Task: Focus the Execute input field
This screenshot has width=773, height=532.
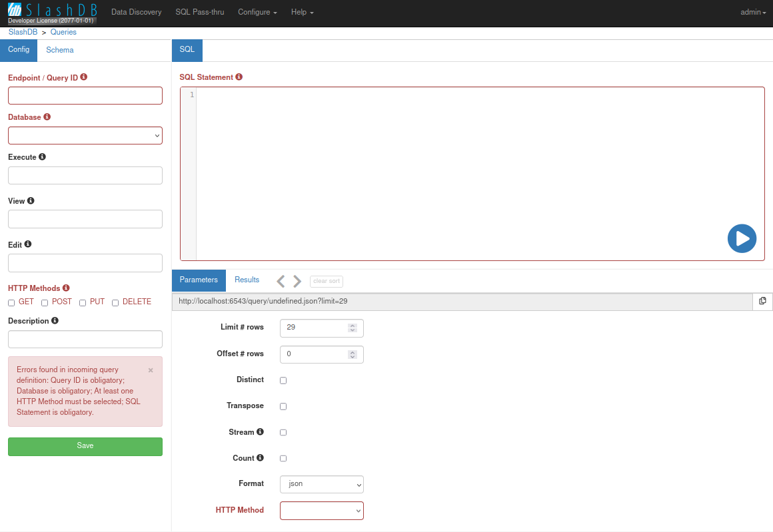Action: tap(85, 175)
